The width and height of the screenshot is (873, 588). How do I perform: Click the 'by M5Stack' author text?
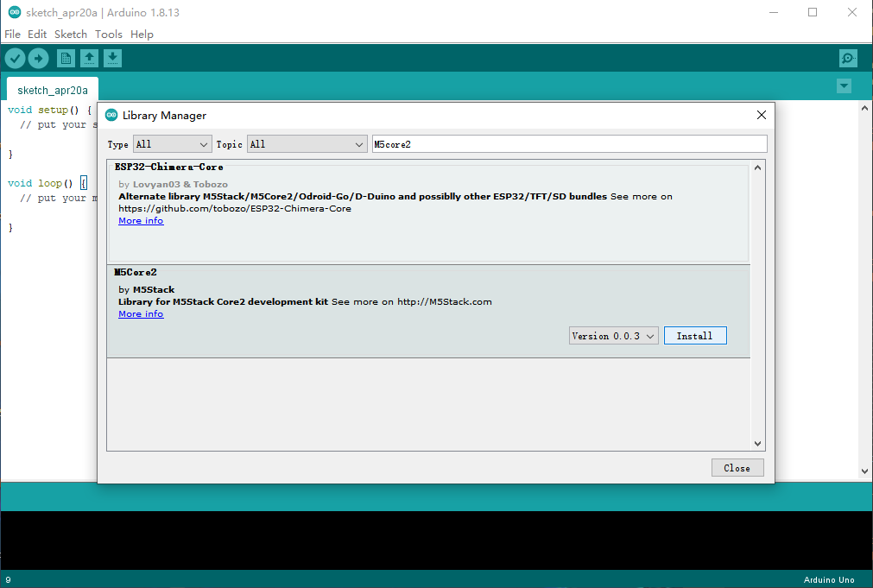147,289
